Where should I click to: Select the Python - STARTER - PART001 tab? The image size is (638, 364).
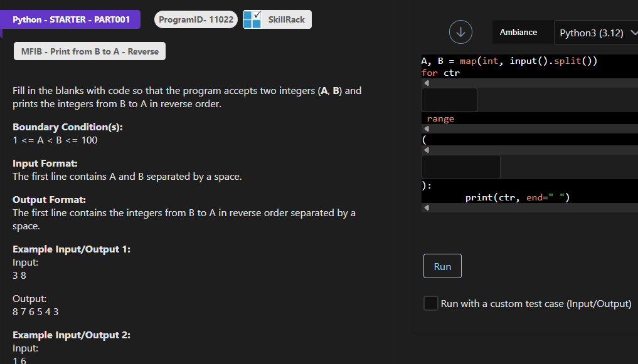[x=70, y=19]
